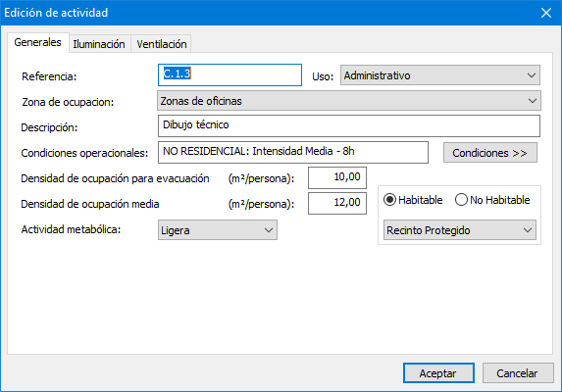Viewport: 562px width, 392px height.
Task: Click the Condiciones >> button
Action: click(x=490, y=153)
